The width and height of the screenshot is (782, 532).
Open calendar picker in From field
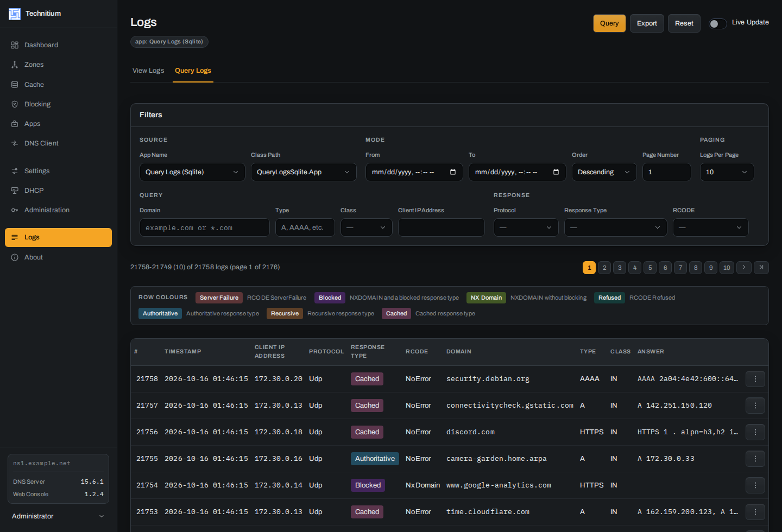(x=453, y=172)
